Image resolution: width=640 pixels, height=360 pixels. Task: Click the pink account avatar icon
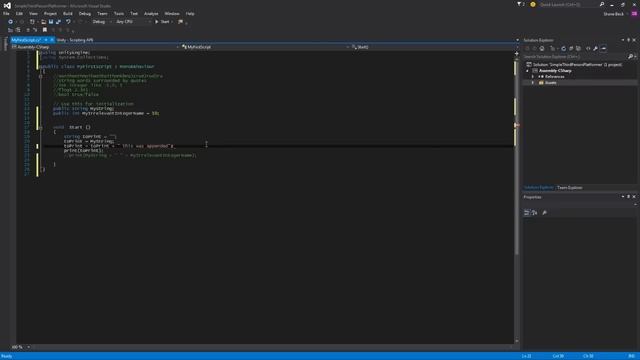point(634,13)
